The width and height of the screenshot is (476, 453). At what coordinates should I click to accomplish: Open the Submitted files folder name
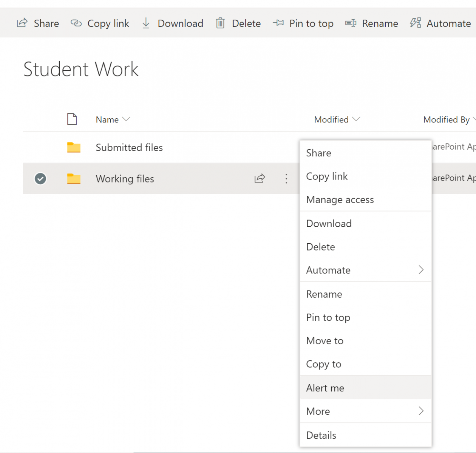click(129, 147)
